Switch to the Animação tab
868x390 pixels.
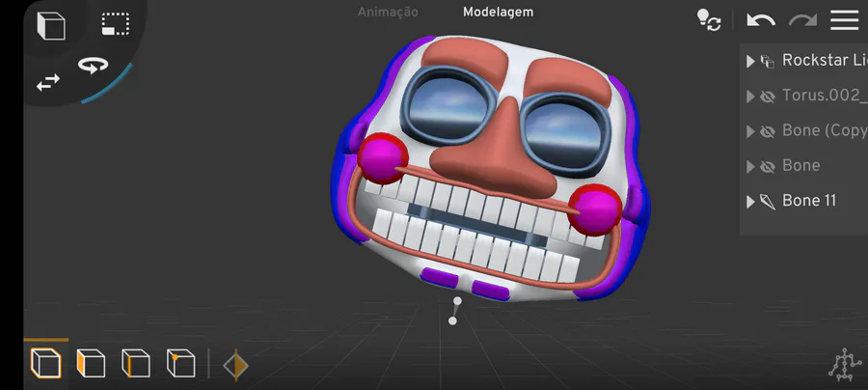(x=388, y=12)
